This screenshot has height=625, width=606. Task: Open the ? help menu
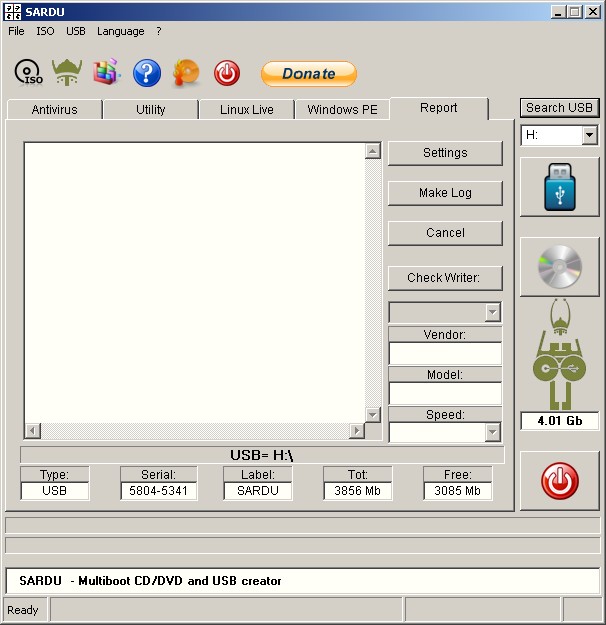[159, 31]
